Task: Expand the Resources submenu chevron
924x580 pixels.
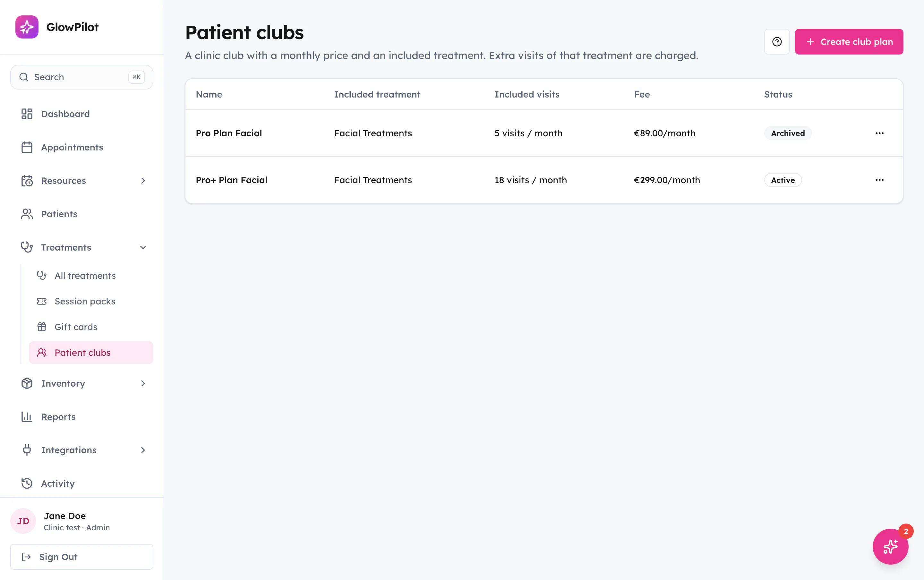Action: point(143,181)
